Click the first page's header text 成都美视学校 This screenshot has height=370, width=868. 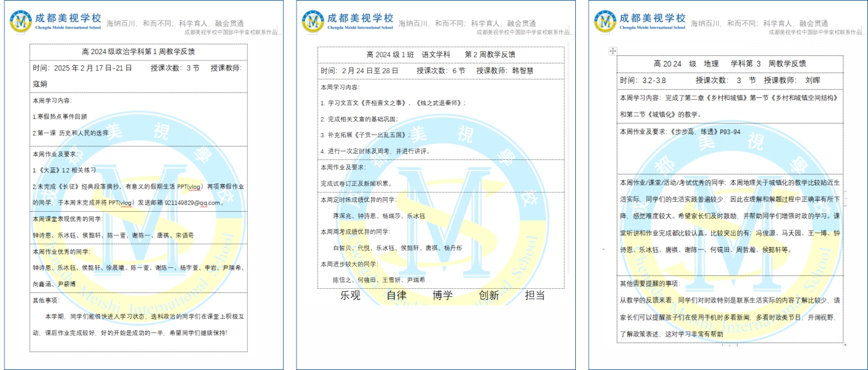click(x=68, y=18)
